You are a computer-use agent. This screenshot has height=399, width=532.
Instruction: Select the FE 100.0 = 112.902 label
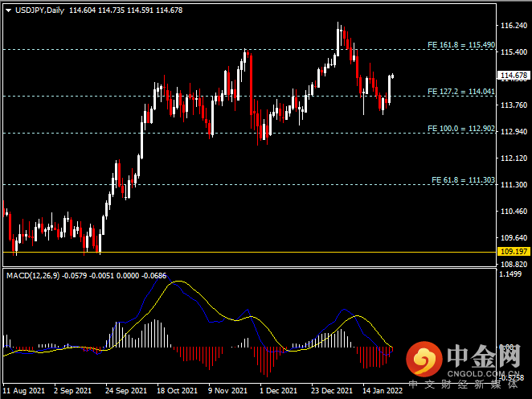pyautogui.click(x=461, y=129)
